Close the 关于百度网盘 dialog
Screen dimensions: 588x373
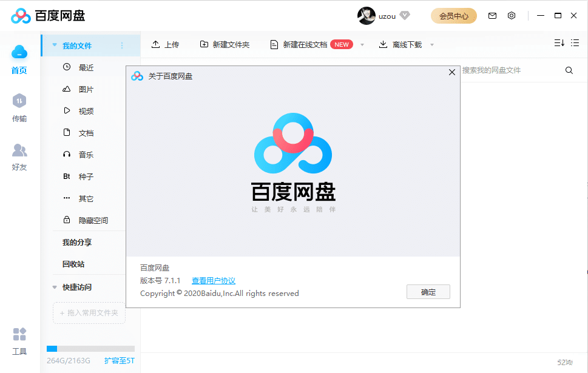pos(452,72)
